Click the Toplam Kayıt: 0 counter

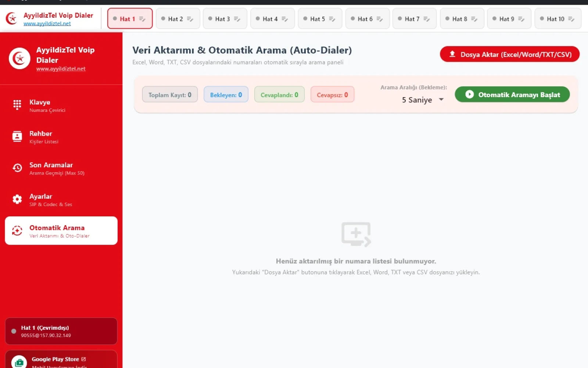170,95
